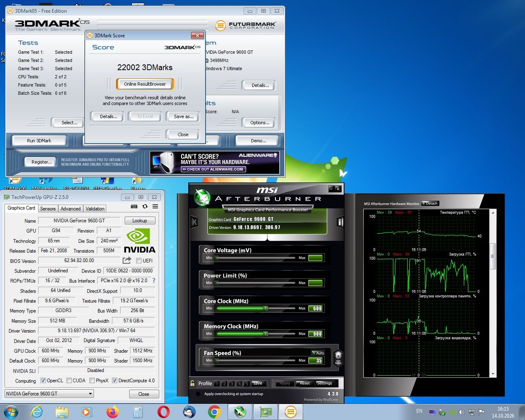
Task: Click the Core Clock value field showing 600
Action: pos(316,308)
